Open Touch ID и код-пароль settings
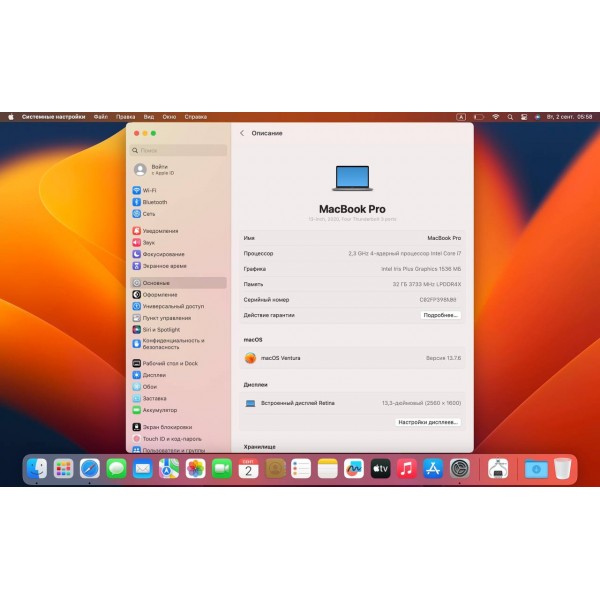 (x=167, y=439)
